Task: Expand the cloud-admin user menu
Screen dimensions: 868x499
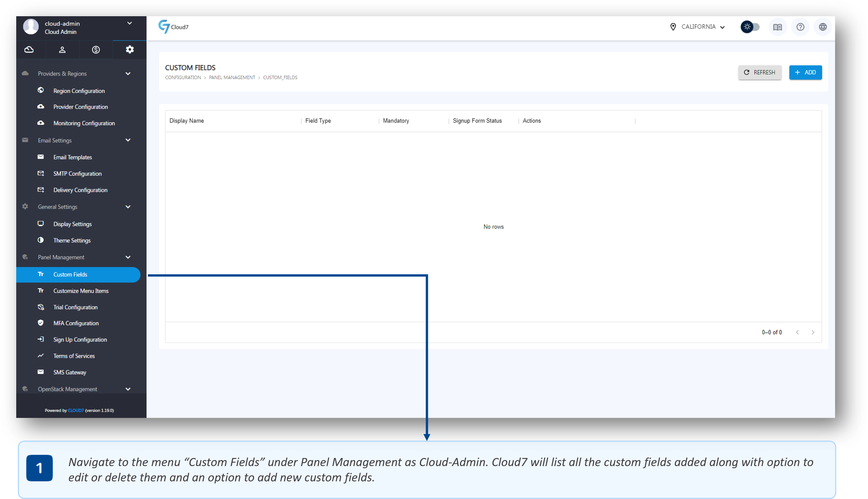Action: [129, 23]
